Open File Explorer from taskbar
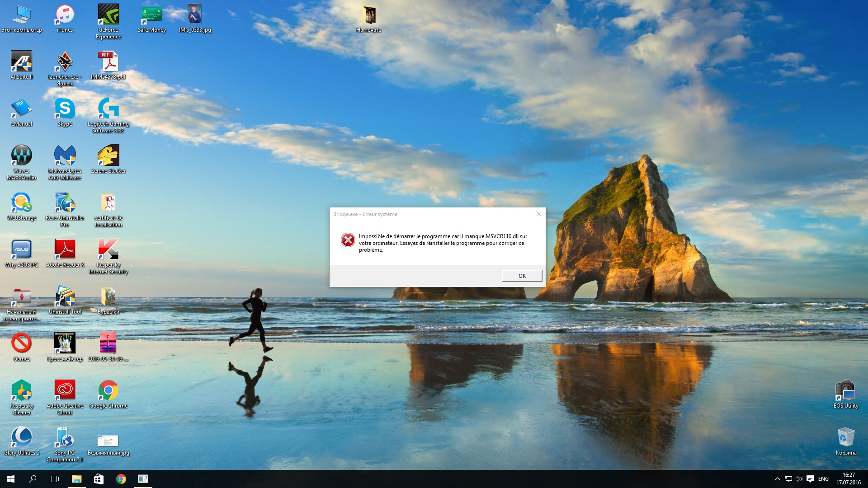Screen dimensions: 868x488 point(76,479)
